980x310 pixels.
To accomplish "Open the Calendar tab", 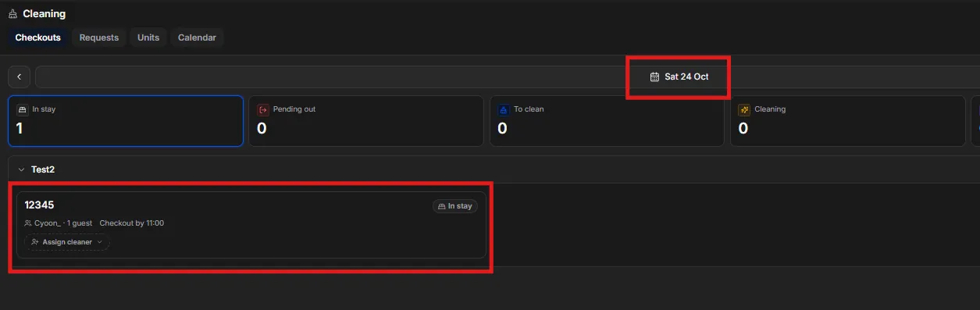I will pos(197,37).
